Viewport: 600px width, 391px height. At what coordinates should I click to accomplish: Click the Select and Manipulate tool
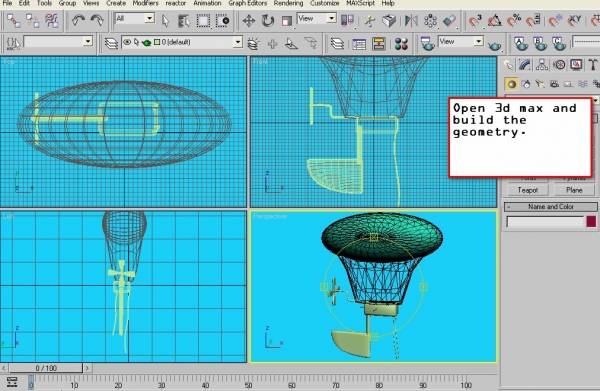pos(370,20)
